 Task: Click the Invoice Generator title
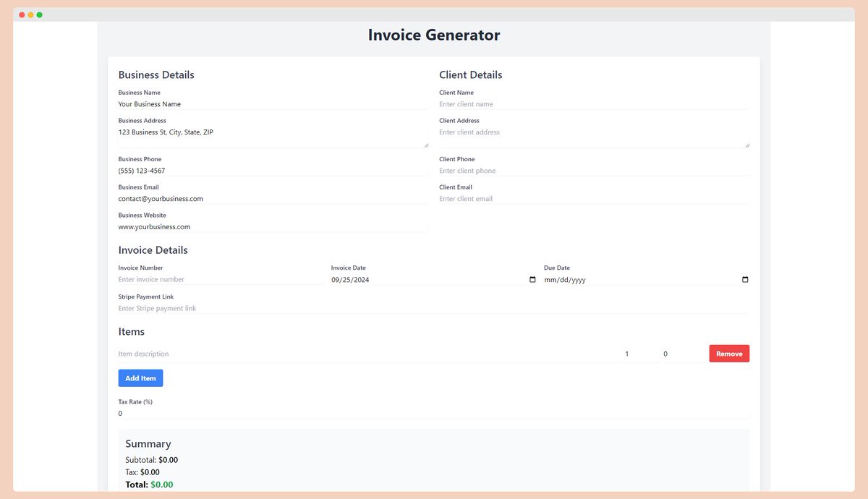point(434,35)
